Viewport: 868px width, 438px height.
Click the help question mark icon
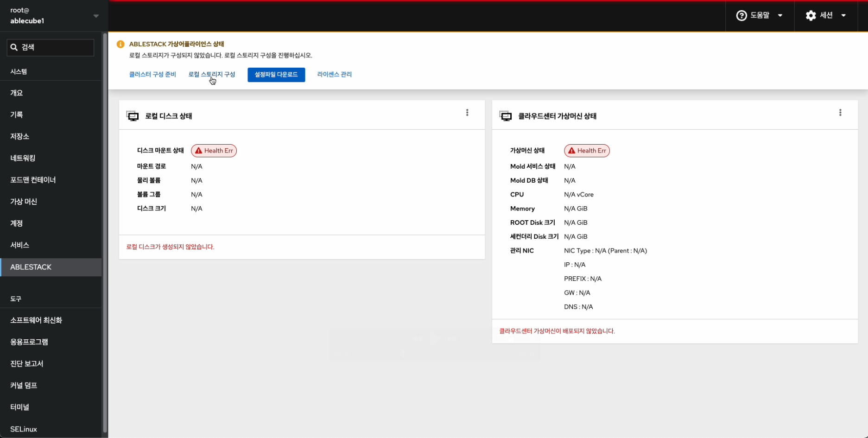(741, 16)
